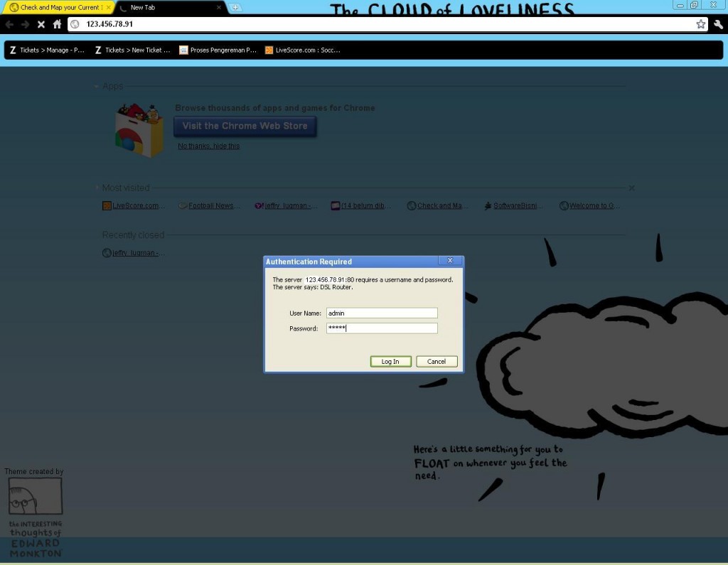
Task: Open Chrome wrench settings menu
Action: coord(718,24)
